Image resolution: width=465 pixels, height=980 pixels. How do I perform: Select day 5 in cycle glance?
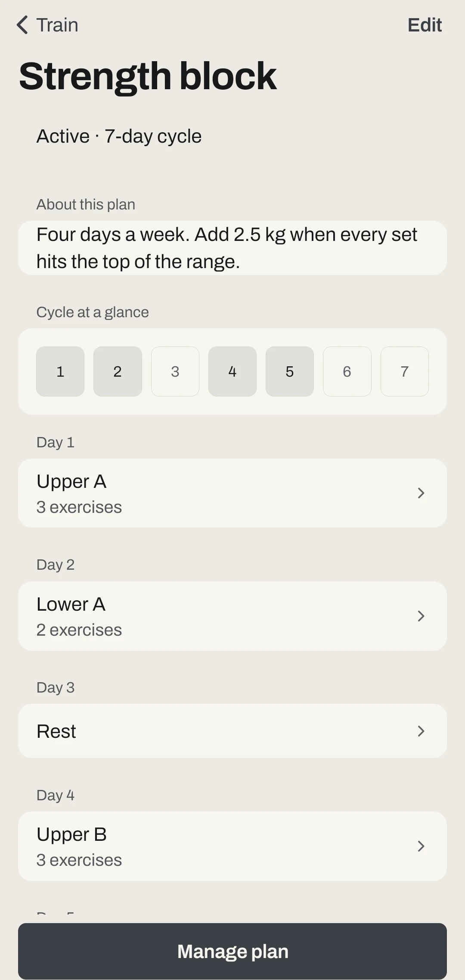290,371
